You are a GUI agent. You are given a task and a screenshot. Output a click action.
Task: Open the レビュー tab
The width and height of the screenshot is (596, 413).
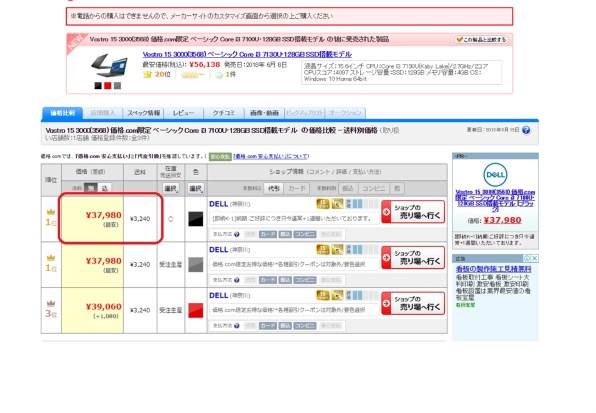(184, 113)
